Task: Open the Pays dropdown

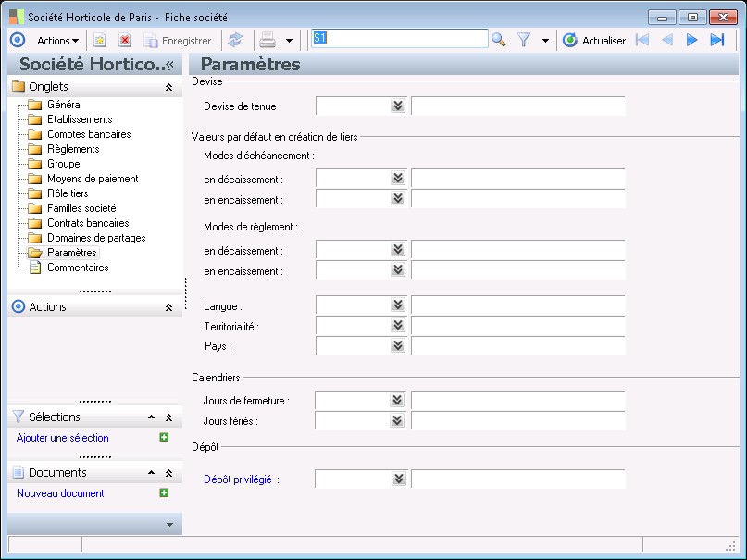Action: coord(398,345)
